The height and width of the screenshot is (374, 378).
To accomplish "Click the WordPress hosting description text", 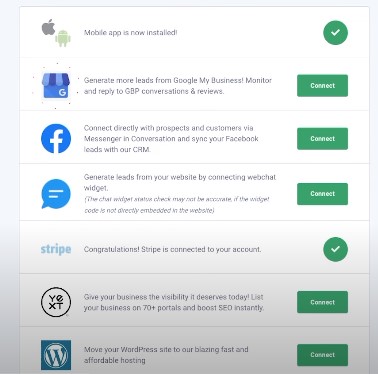I will [166, 355].
